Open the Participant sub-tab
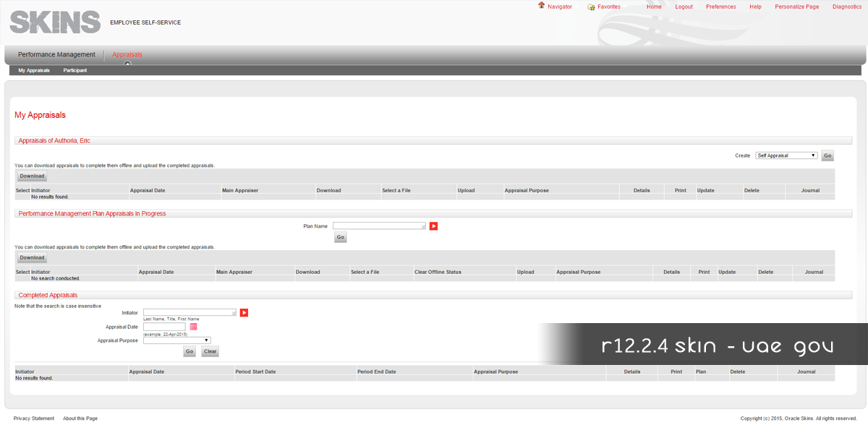The image size is (868, 425). tap(75, 71)
